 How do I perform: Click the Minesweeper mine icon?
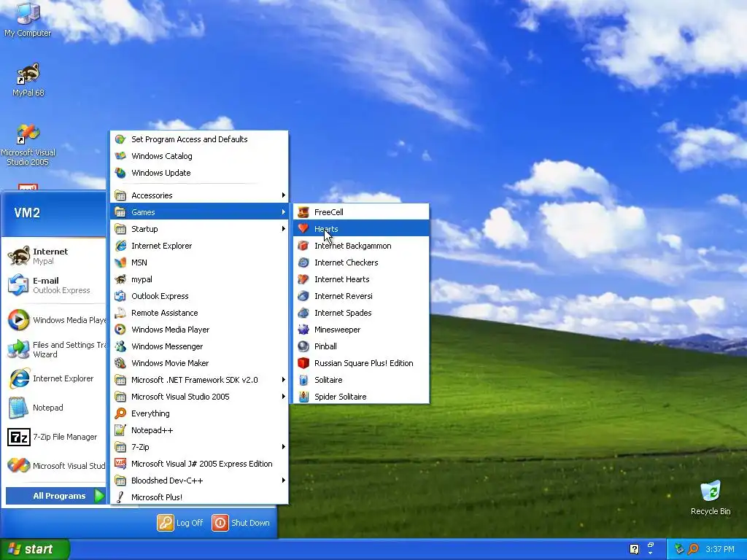pos(303,330)
